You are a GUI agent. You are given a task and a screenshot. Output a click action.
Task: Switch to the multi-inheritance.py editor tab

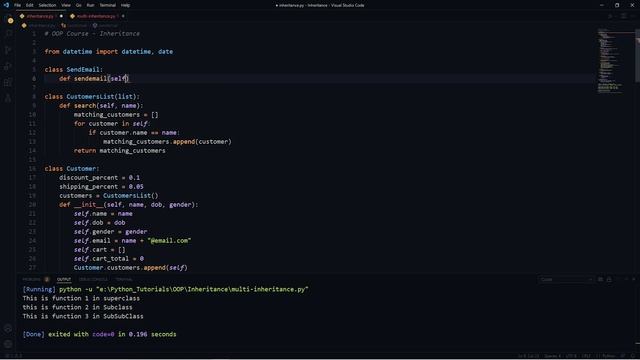tap(96, 16)
